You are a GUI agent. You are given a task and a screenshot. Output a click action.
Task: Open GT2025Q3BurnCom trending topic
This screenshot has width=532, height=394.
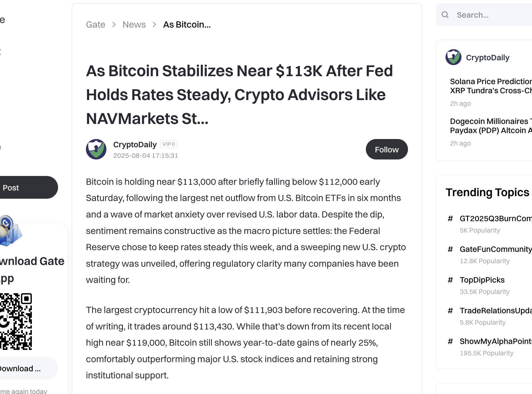(496, 219)
